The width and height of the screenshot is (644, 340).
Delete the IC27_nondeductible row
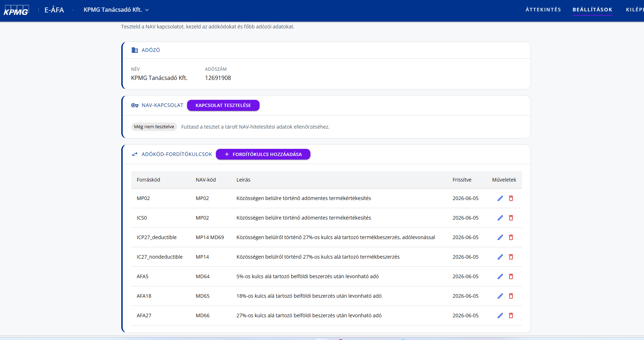(x=511, y=257)
